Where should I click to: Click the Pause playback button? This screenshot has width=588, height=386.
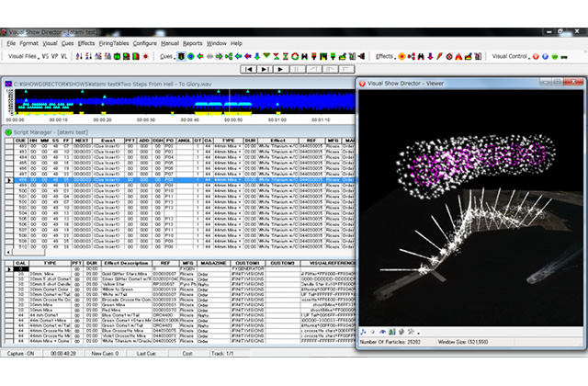298,69
